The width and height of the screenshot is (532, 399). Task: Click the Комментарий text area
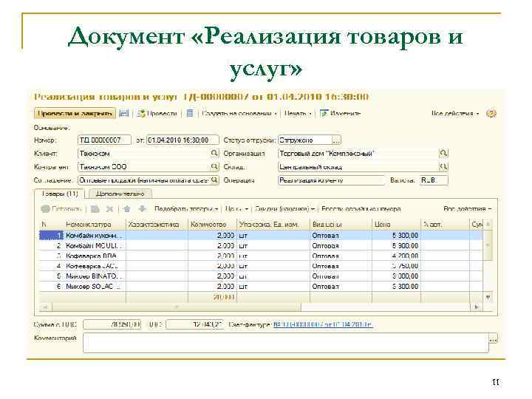tap(286, 343)
